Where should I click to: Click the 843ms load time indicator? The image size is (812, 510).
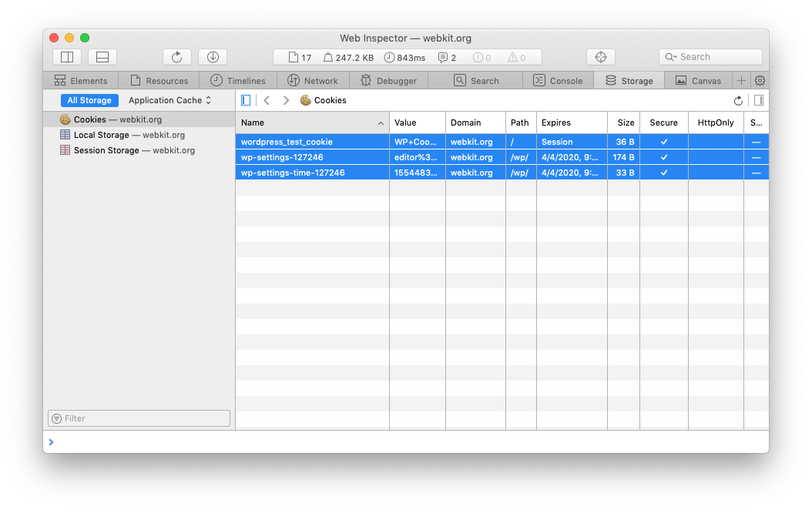tap(404, 58)
